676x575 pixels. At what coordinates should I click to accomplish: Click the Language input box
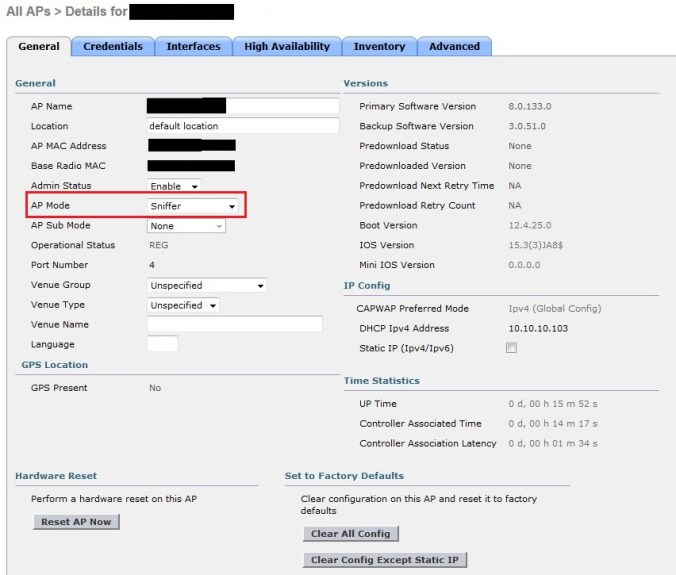tap(162, 344)
